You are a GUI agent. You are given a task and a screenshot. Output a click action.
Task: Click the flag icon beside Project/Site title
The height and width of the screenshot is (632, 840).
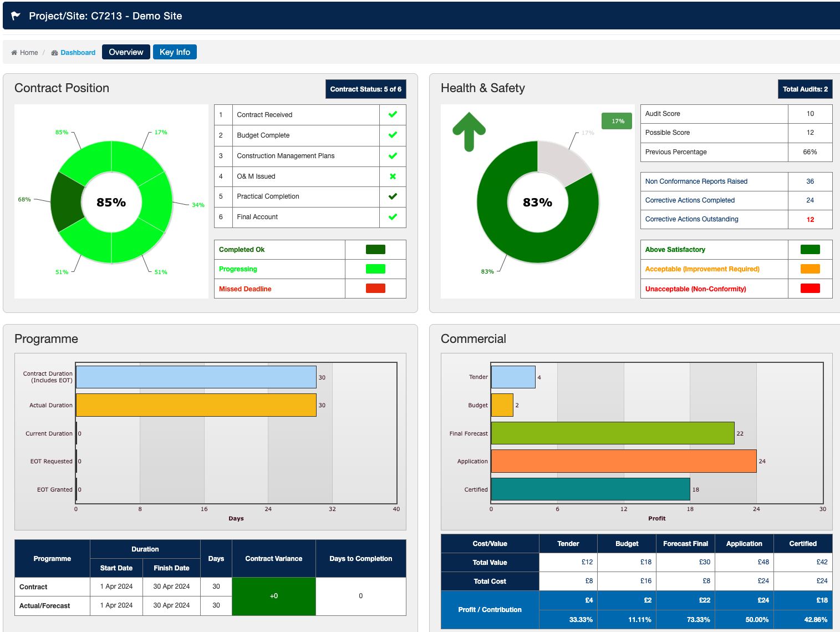coord(16,16)
